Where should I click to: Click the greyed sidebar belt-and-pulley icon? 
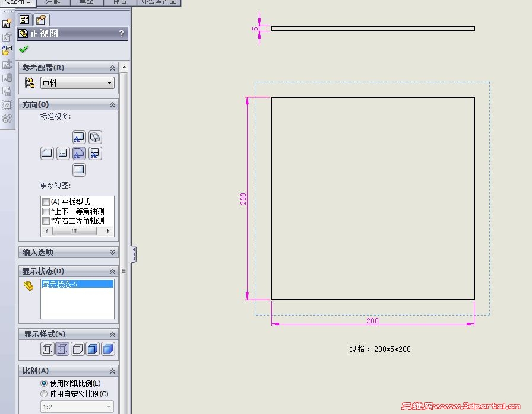(7, 118)
